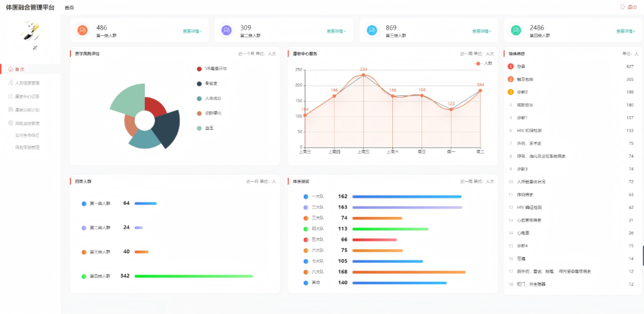
Task: Click the green 第四类人群 progress bar
Action: (193, 276)
